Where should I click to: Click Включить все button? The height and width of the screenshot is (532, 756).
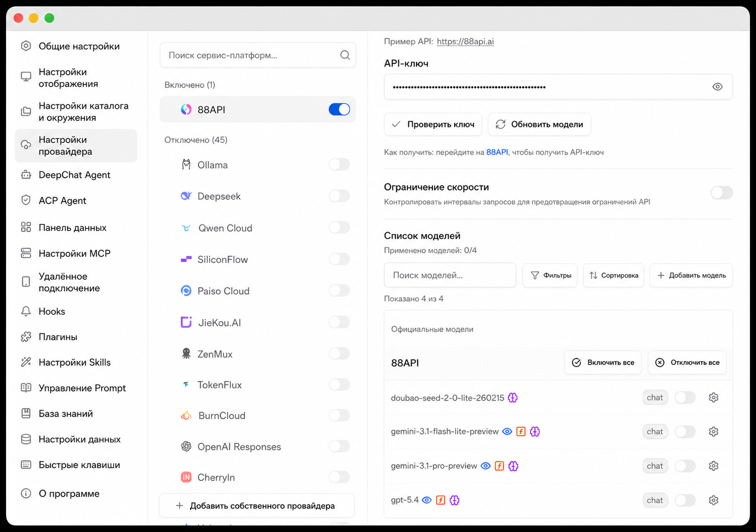click(603, 363)
